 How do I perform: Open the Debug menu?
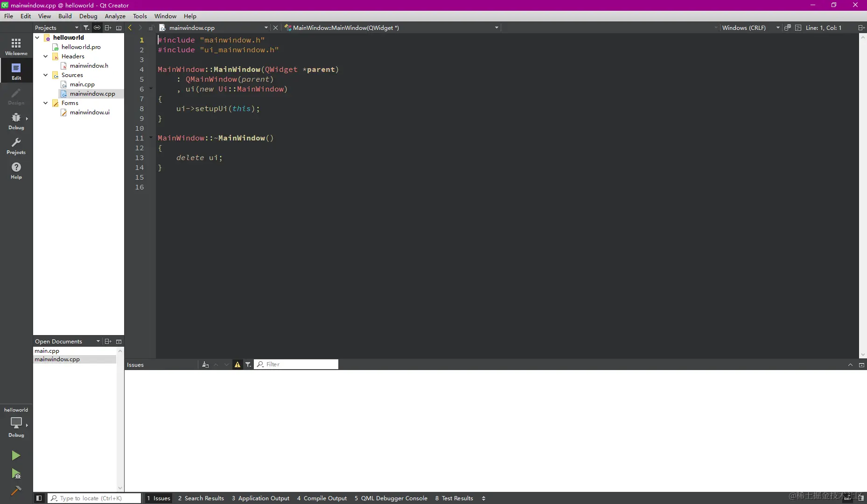pyautogui.click(x=88, y=16)
